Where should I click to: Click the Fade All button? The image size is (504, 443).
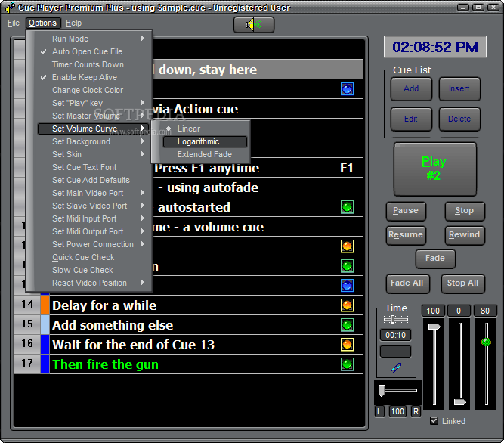407,283
